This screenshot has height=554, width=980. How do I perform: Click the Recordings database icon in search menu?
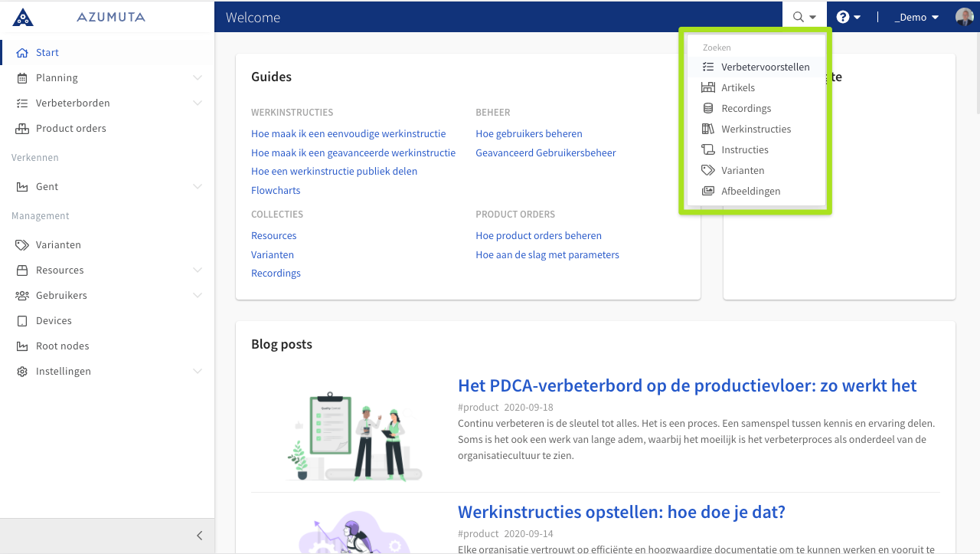[708, 109]
